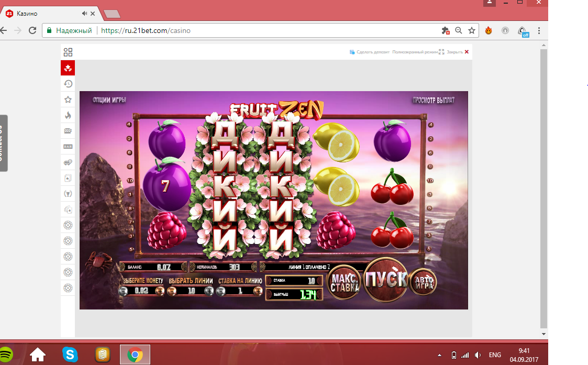This screenshot has height=365, width=588.
Task: Click payline 5 marker on right side
Action: pyautogui.click(x=429, y=249)
